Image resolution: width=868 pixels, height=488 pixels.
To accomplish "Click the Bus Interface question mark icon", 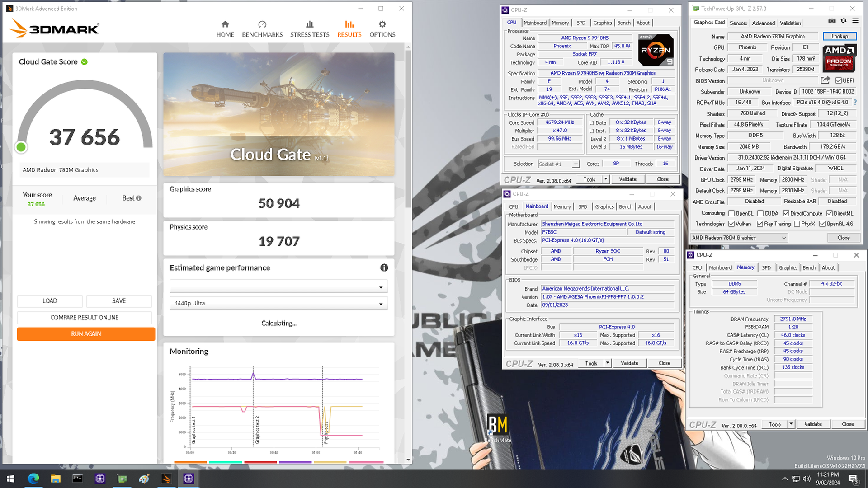I will pos(855,103).
